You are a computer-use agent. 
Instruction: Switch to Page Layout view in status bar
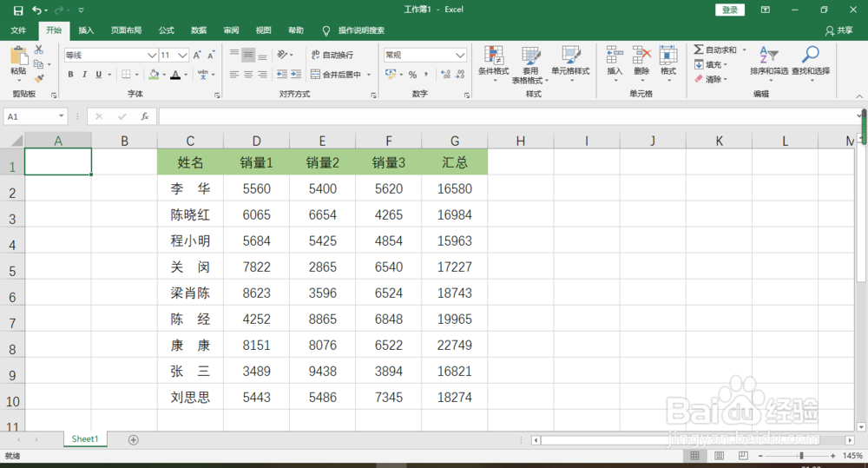coord(719,455)
